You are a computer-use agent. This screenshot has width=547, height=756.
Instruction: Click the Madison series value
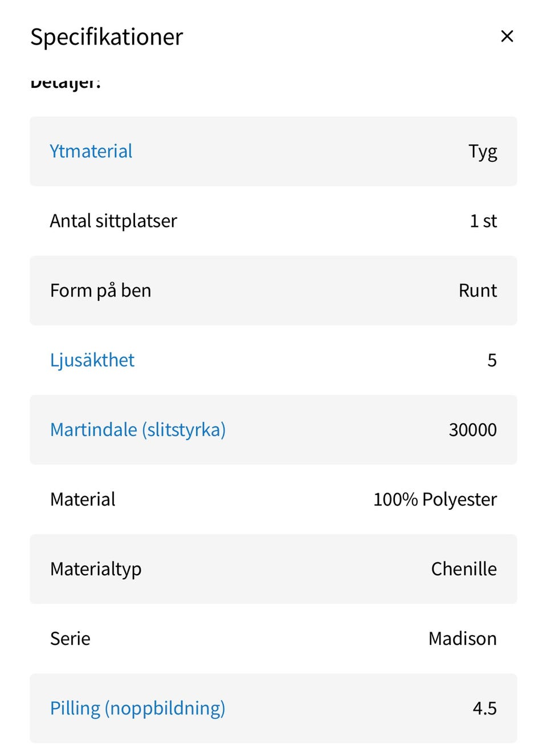[x=462, y=638]
